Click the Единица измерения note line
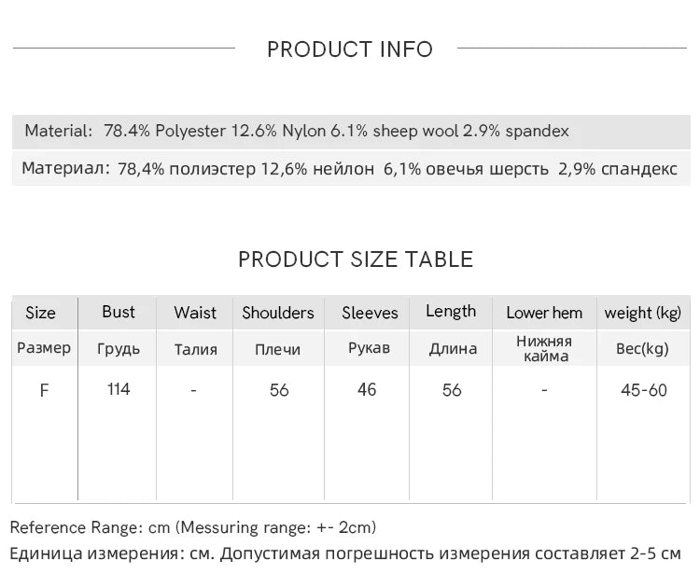700x588 pixels. pyautogui.click(x=345, y=554)
